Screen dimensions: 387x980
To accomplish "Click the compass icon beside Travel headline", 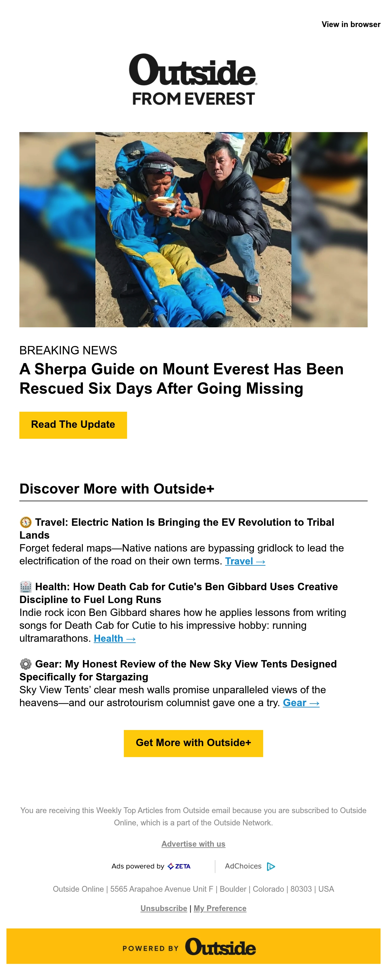I will [x=25, y=522].
